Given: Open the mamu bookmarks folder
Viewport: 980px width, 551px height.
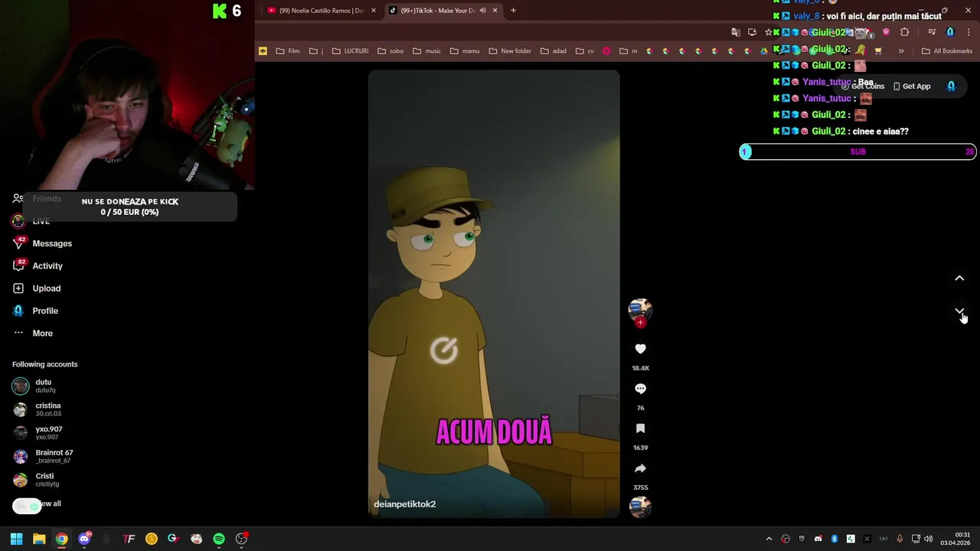Looking at the screenshot, I should coord(465,51).
